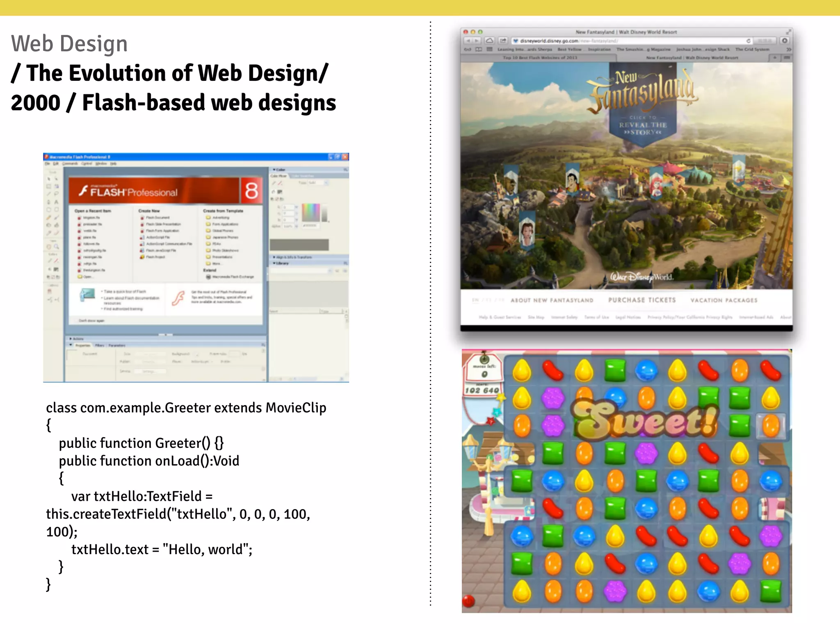
Task: Click Reveal the Story banner on Fantasyland
Action: click(x=643, y=125)
